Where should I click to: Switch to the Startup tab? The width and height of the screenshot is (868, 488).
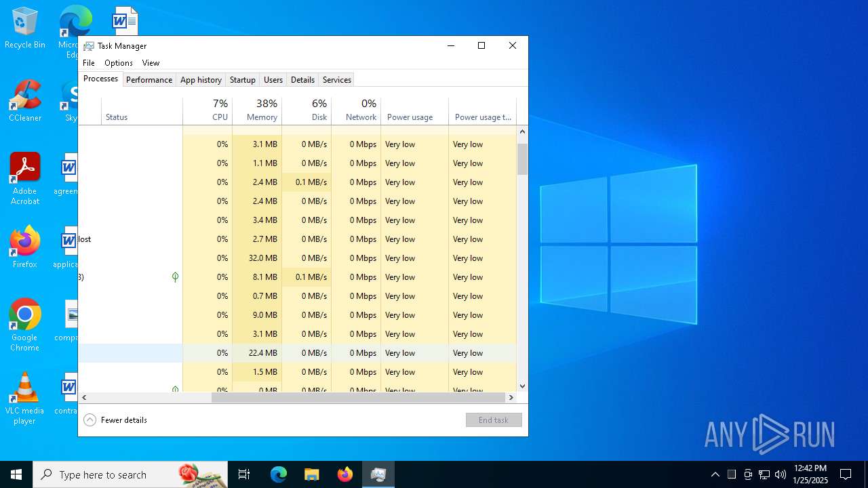[x=242, y=80]
